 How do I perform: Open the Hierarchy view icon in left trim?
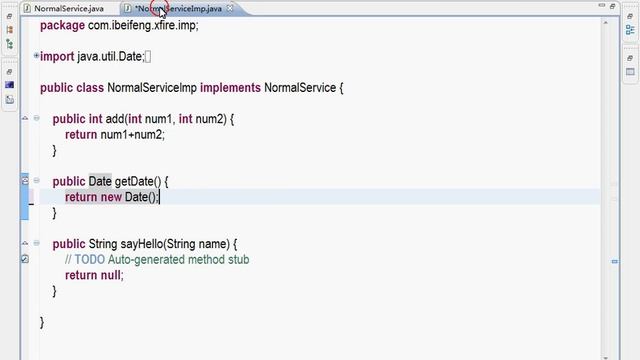[x=9, y=44]
